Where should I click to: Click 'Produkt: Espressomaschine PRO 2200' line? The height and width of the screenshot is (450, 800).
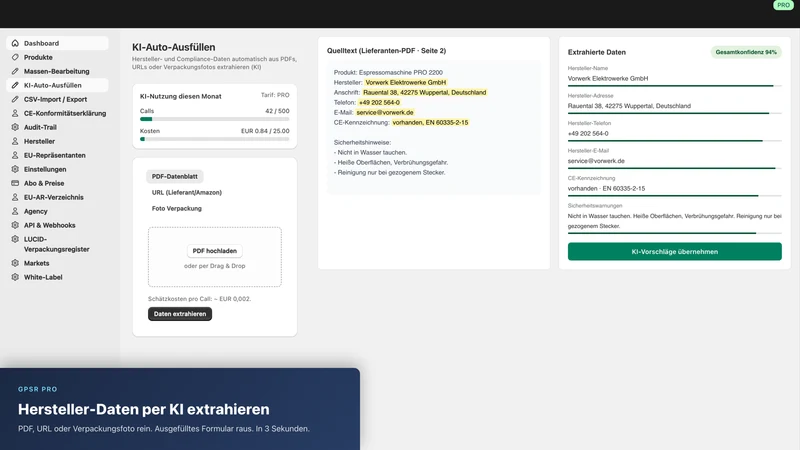388,72
